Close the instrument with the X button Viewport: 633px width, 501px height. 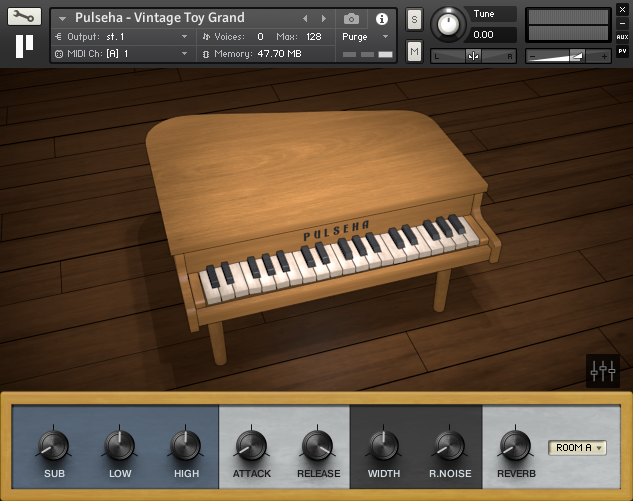click(x=622, y=10)
